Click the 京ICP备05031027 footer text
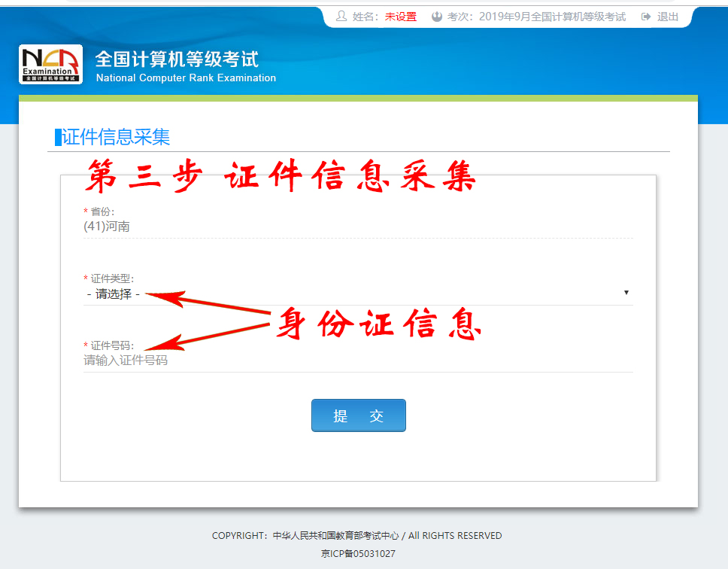Screen dimensions: 728x569 click(x=358, y=553)
